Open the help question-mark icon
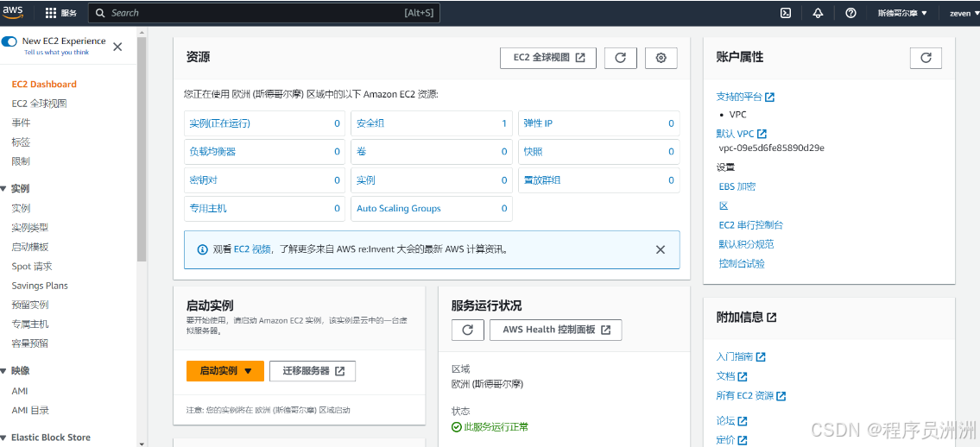This screenshot has height=447, width=980. [x=850, y=13]
